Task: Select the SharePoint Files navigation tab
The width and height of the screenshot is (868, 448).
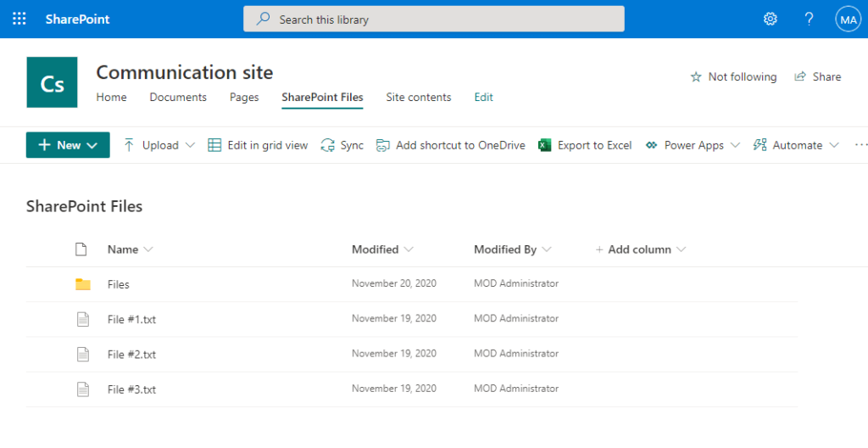Action: point(322,97)
